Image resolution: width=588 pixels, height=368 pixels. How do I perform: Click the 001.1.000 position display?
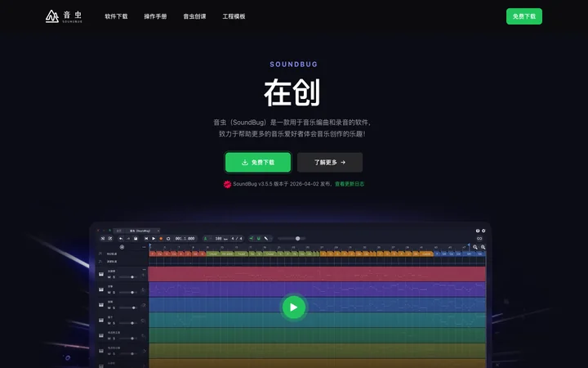click(185, 239)
